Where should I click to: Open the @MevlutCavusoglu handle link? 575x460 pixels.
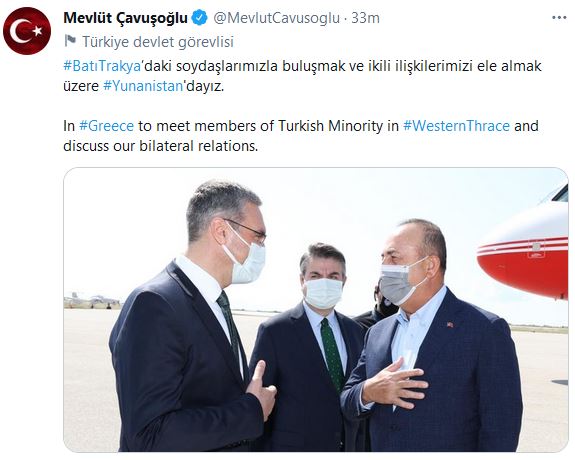pyautogui.click(x=276, y=18)
